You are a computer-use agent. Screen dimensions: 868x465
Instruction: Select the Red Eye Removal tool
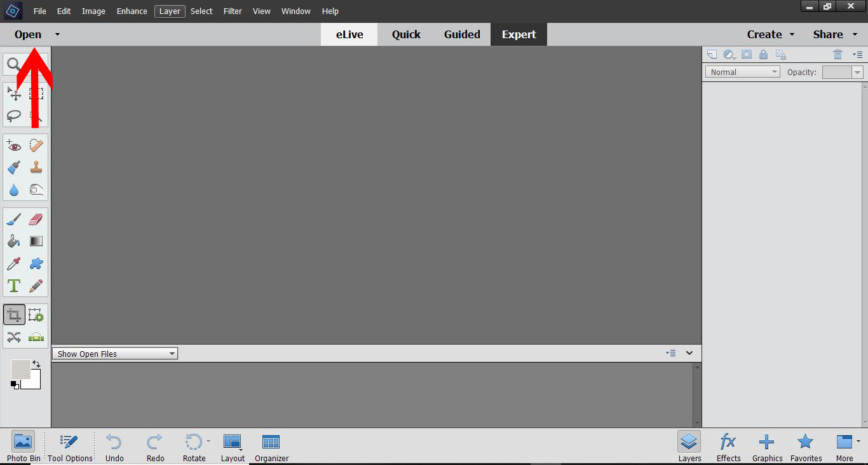tap(14, 146)
